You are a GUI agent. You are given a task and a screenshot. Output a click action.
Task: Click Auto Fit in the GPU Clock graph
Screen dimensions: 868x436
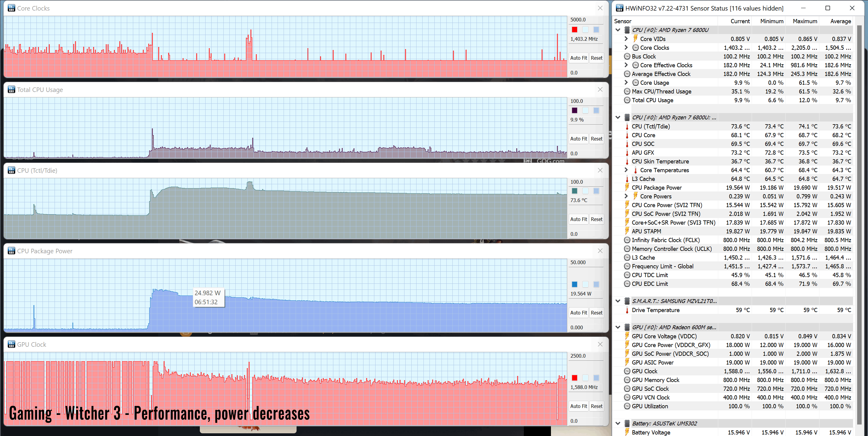coord(579,406)
